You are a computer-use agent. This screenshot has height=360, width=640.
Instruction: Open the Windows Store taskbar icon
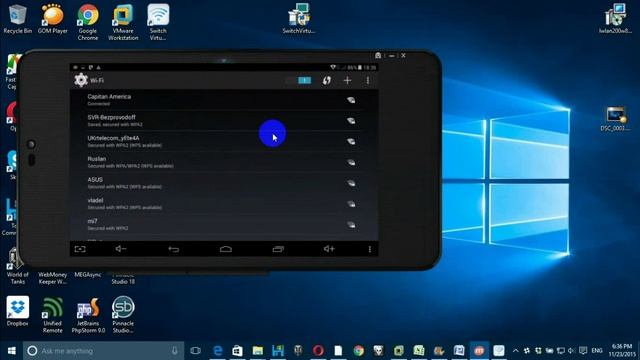[238, 351]
